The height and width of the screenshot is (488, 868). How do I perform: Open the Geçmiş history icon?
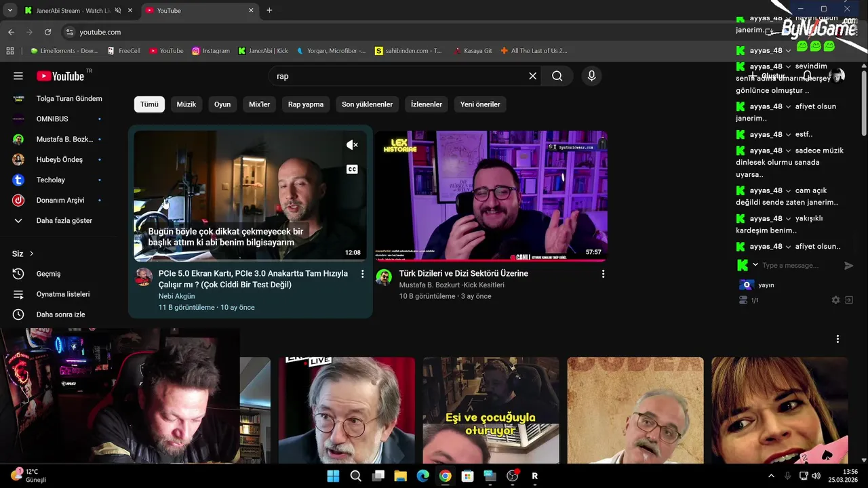tap(18, 274)
